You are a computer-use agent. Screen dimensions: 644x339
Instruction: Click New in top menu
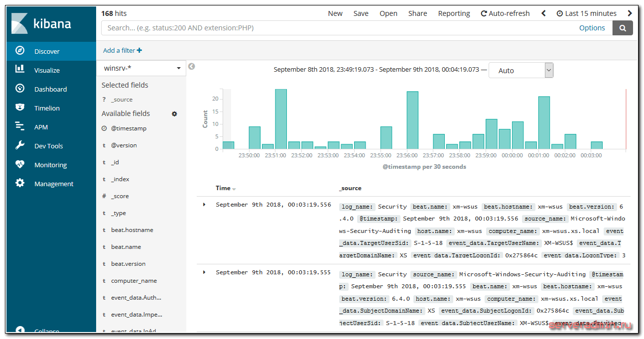pos(335,13)
